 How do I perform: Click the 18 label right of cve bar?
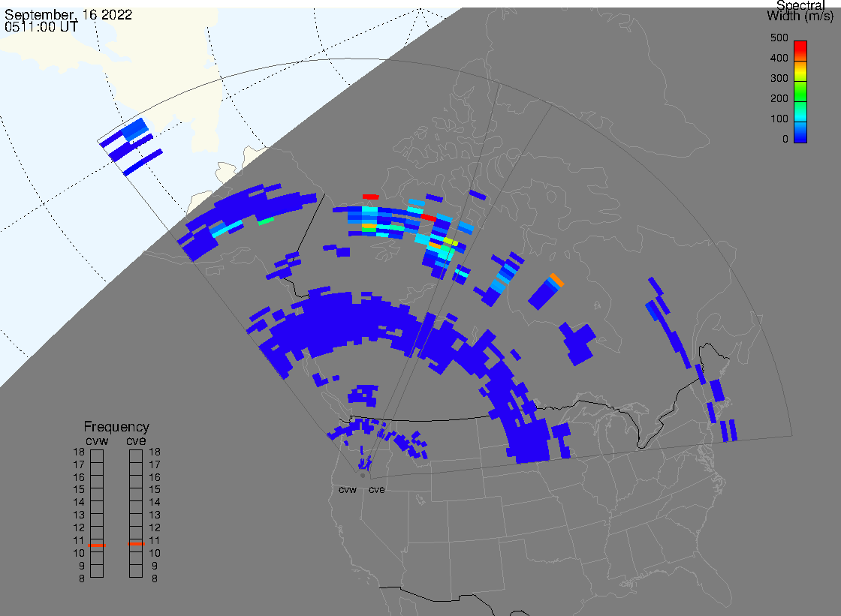pos(155,452)
